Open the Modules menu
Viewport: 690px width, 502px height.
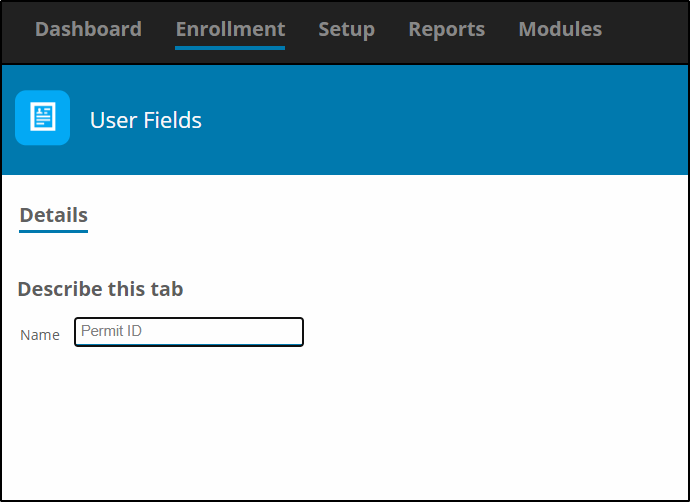(560, 29)
